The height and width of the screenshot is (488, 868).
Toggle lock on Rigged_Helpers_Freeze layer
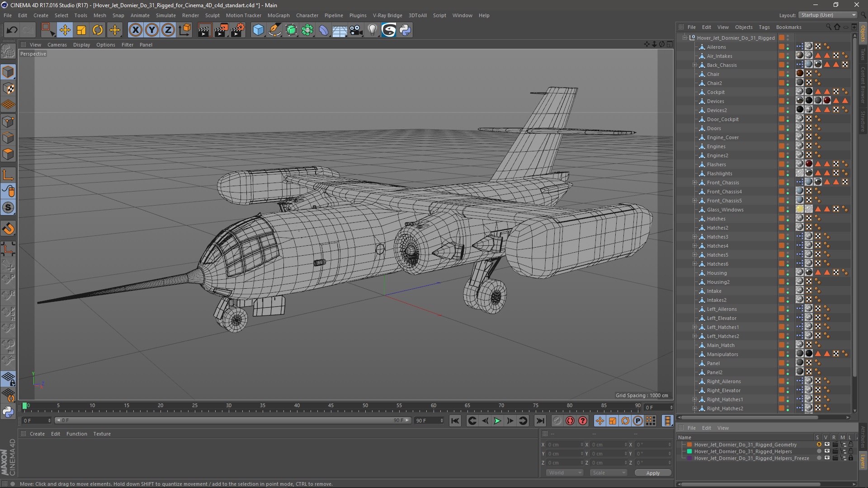tap(850, 458)
